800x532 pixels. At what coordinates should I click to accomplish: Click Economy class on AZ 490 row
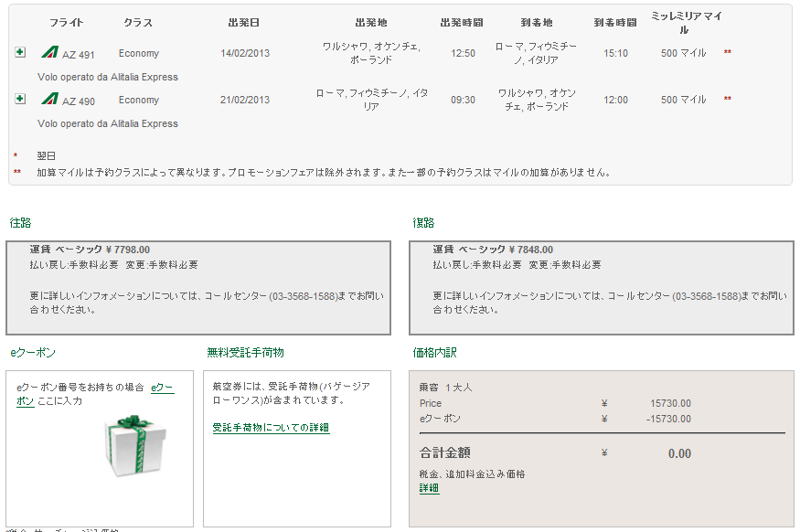(139, 100)
